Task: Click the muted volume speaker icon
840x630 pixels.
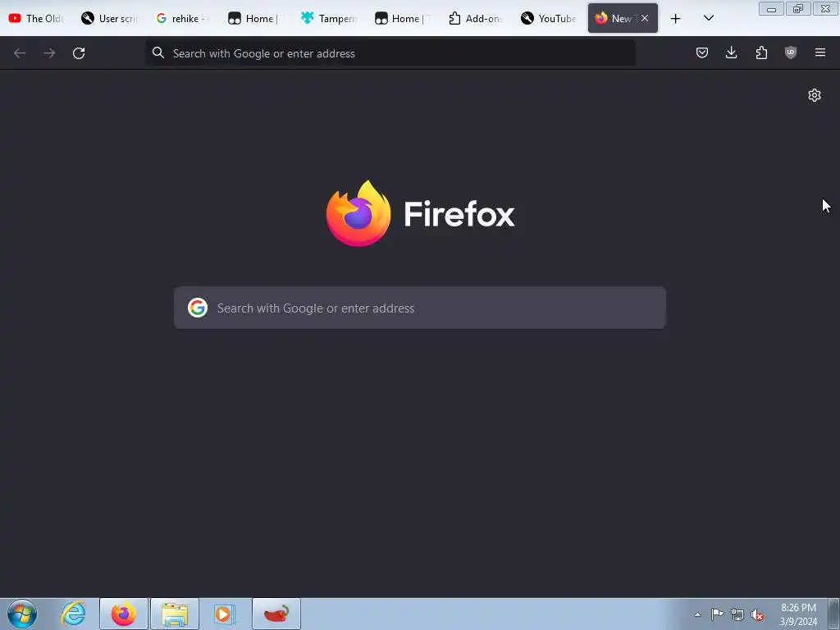Action: (x=757, y=614)
